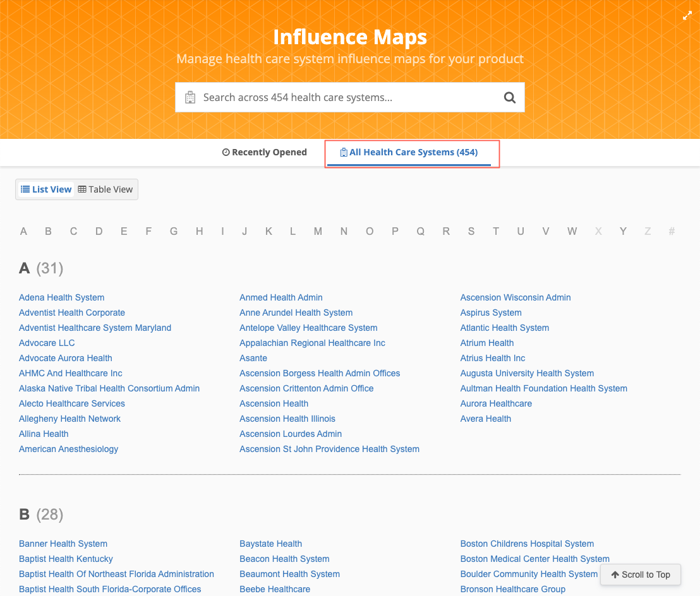Open Allegheny Health Network
Screen dimensions: 700x596
coord(69,419)
